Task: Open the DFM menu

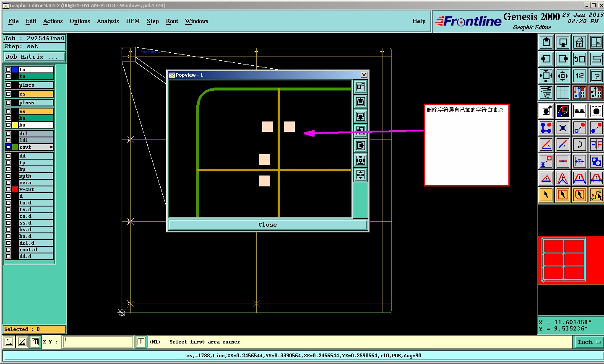Action: (133, 21)
